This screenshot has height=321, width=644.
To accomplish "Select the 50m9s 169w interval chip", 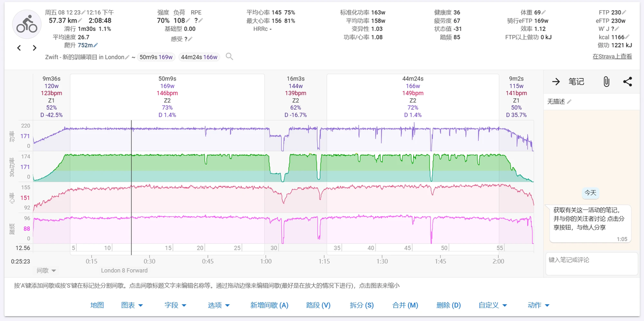I will [156, 57].
